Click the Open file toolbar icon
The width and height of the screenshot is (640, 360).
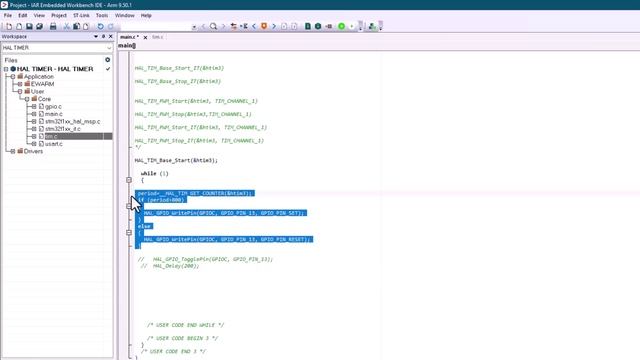pos(19,27)
